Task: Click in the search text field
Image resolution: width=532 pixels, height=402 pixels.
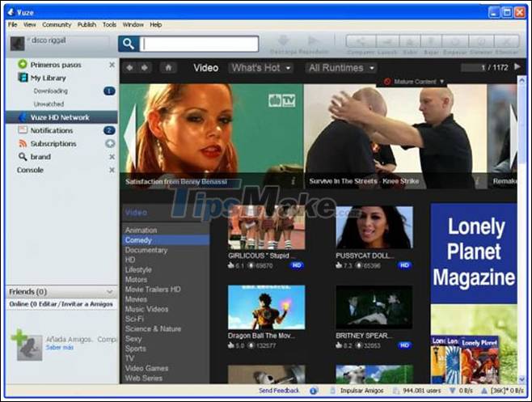Action: point(199,44)
